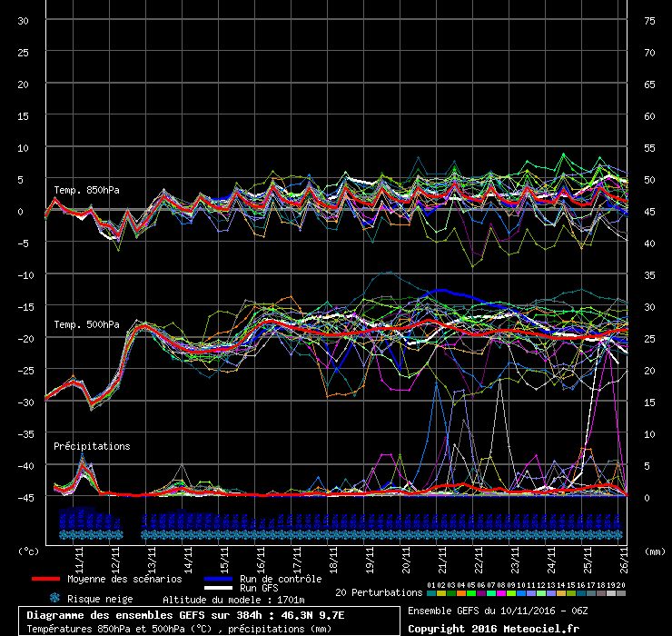Select perturbation 18 mauve gray swatch
The image size is (672, 636).
click(x=600, y=593)
